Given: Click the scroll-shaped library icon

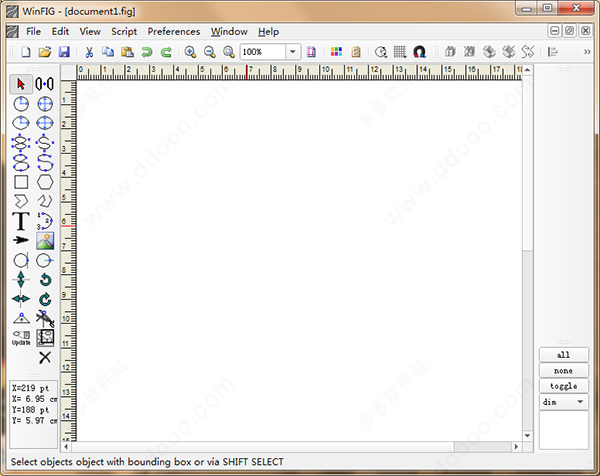Looking at the screenshot, I should pyautogui.click(x=356, y=52).
